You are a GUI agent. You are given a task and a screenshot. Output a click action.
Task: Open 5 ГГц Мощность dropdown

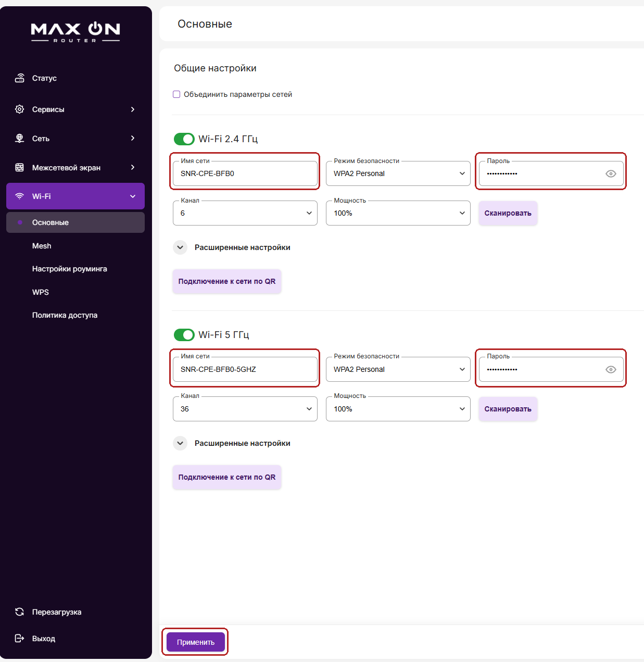398,409
